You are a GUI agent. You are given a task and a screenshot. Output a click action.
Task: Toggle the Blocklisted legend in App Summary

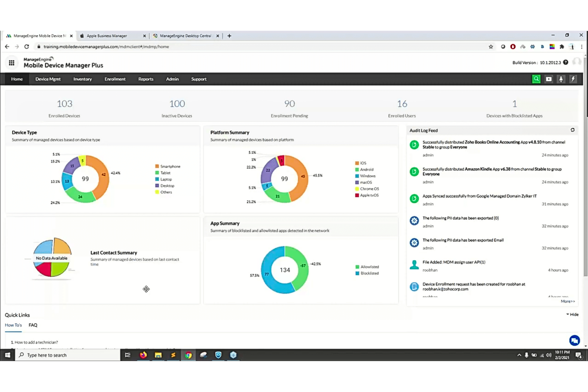click(x=367, y=273)
